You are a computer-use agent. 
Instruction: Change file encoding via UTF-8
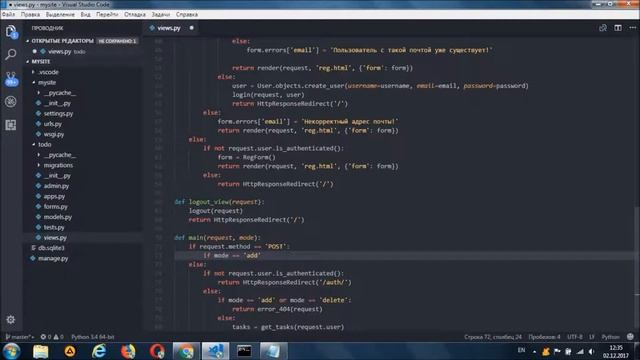(x=575, y=337)
